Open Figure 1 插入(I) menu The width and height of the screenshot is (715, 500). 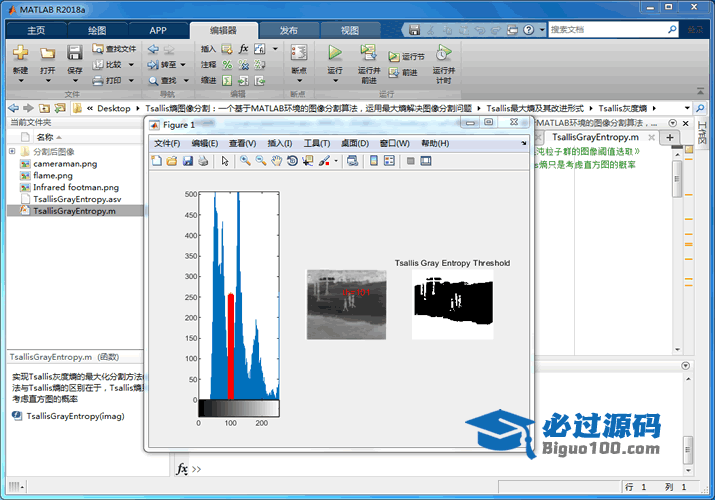pyautogui.click(x=280, y=144)
